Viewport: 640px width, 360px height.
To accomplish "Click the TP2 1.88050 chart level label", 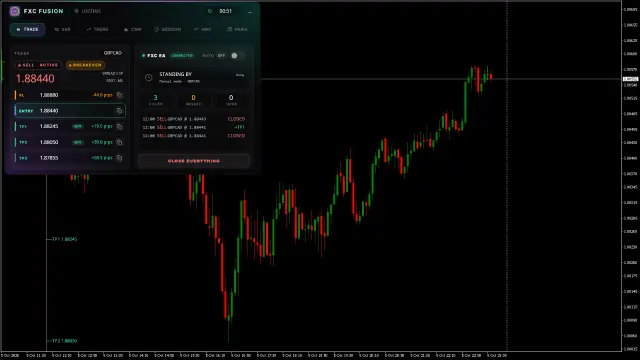I will [64, 341].
